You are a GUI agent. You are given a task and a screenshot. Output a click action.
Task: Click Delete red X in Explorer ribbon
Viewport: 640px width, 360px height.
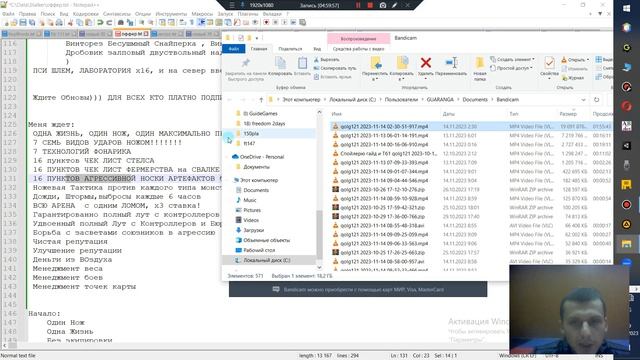tap(426, 62)
